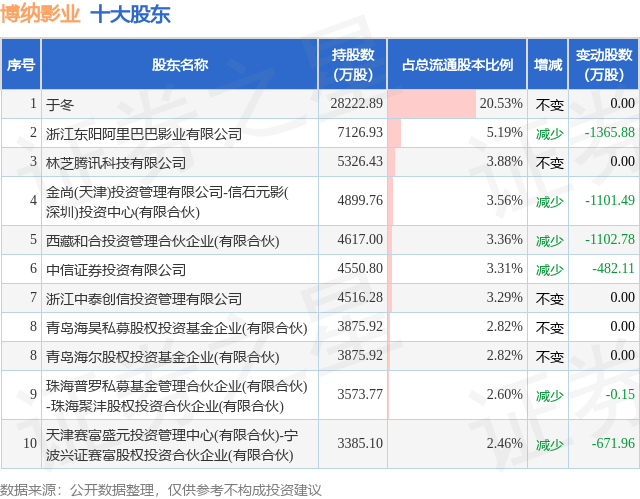Click the 3.56% percentage cell
The image size is (640, 499).
coord(457,201)
